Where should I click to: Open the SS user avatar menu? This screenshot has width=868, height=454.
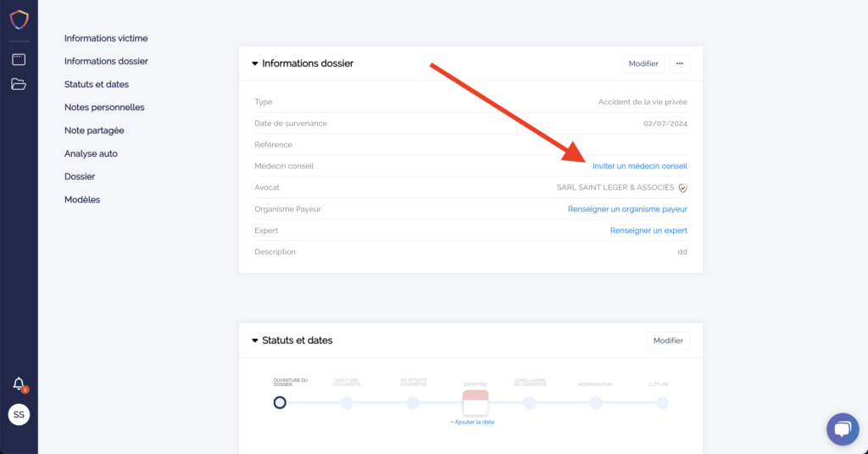pyautogui.click(x=19, y=415)
